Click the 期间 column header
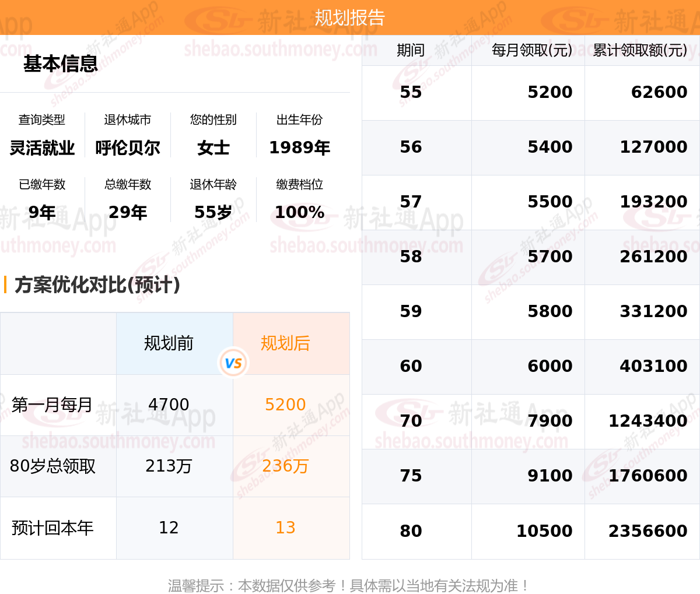Image resolution: width=700 pixels, height=594 pixels. [411, 50]
